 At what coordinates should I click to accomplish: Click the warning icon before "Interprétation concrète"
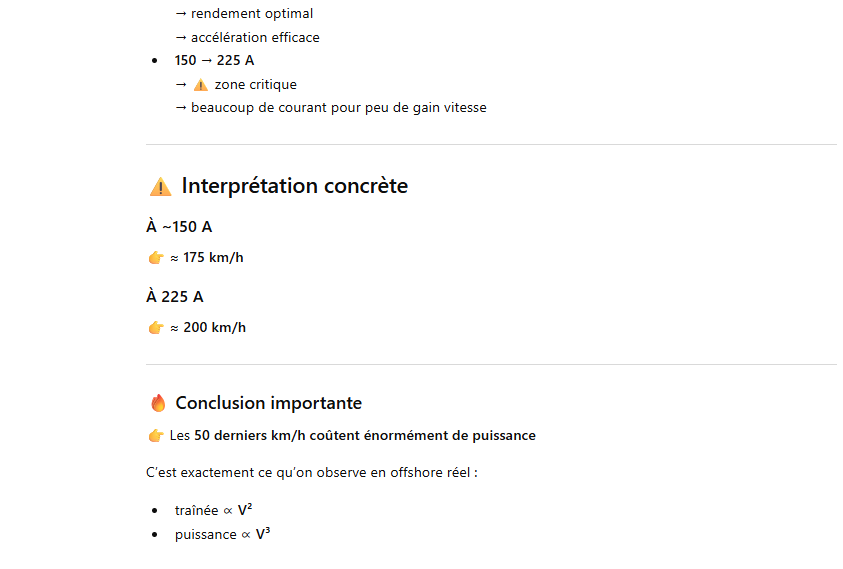coord(160,187)
